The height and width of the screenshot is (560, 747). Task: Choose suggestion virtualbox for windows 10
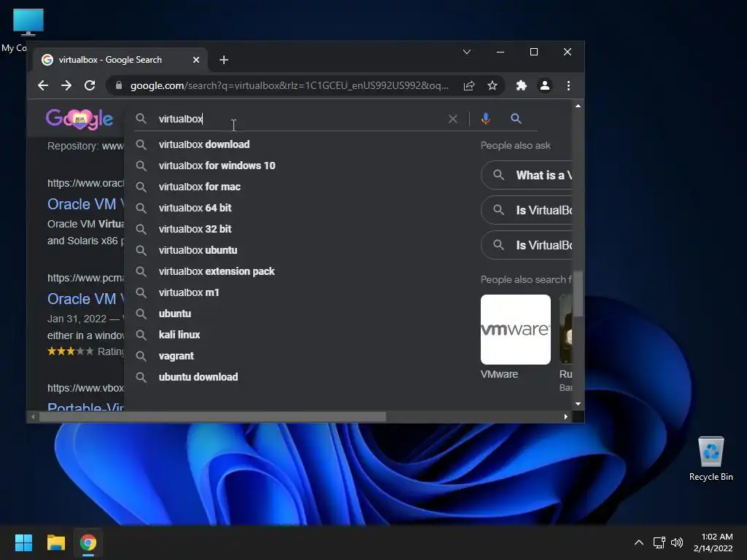[x=217, y=166]
